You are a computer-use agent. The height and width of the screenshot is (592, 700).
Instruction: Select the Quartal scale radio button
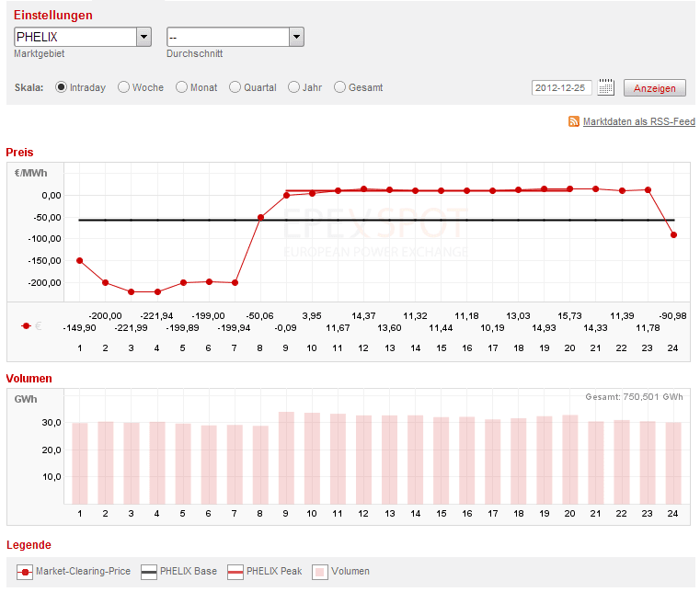(x=235, y=87)
